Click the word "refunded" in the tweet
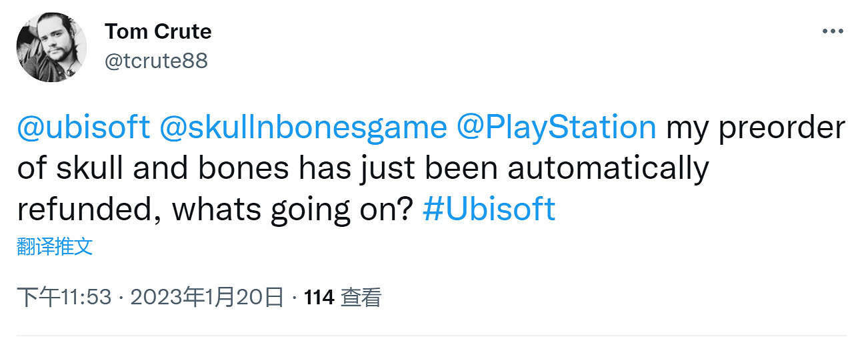The height and width of the screenshot is (343, 868). 88,209
